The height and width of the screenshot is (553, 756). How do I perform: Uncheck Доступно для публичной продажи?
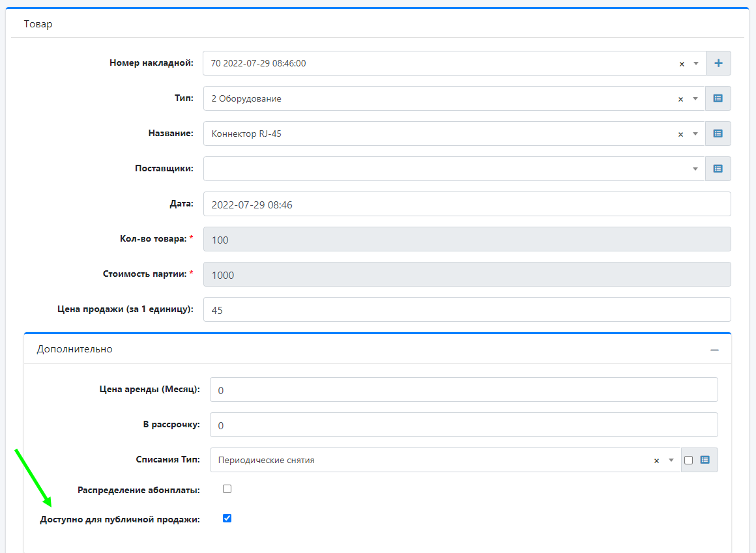pyautogui.click(x=227, y=518)
